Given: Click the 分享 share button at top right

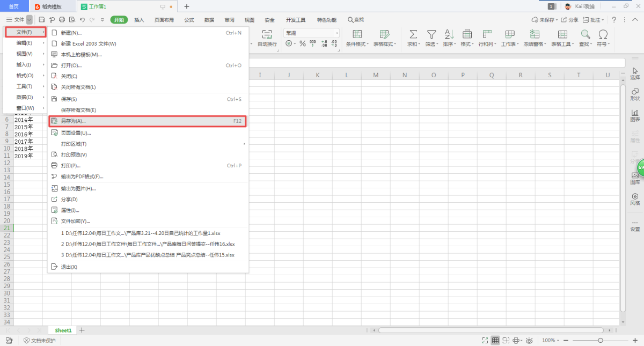Looking at the screenshot, I should tap(570, 20).
